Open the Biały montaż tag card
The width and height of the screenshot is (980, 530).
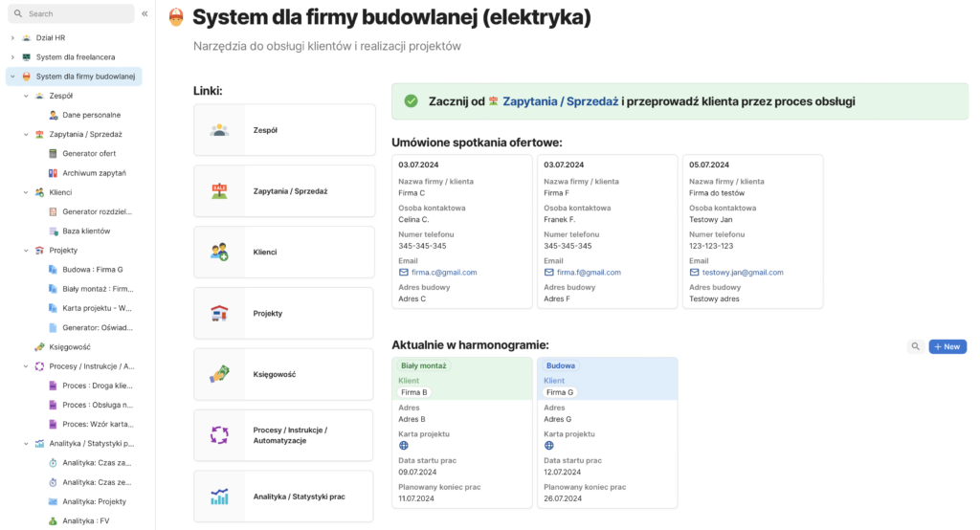click(x=462, y=432)
